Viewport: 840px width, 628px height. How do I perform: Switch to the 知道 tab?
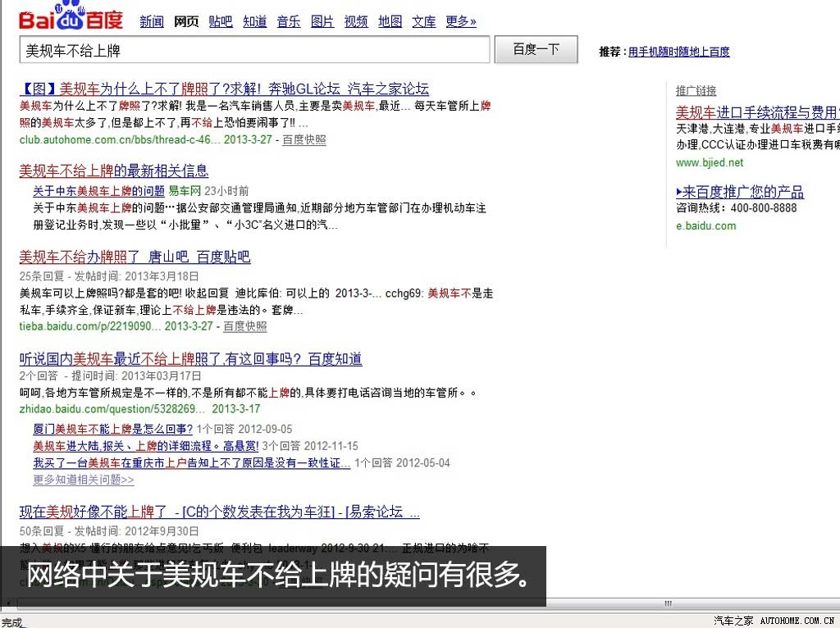[254, 21]
